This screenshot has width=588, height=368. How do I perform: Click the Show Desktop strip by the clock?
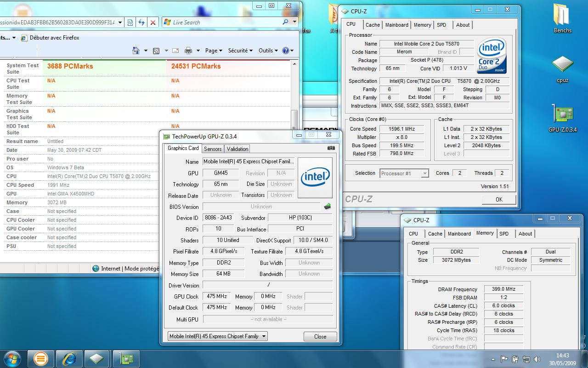point(584,359)
